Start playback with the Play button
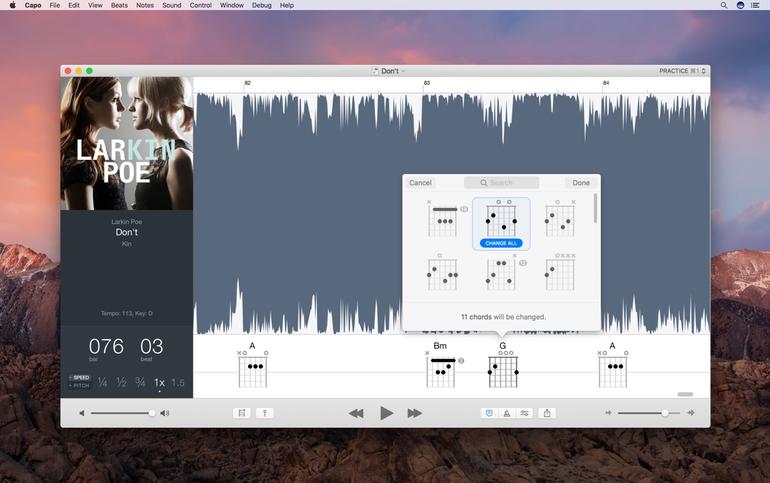Viewport: 770px width, 483px height. coord(386,413)
